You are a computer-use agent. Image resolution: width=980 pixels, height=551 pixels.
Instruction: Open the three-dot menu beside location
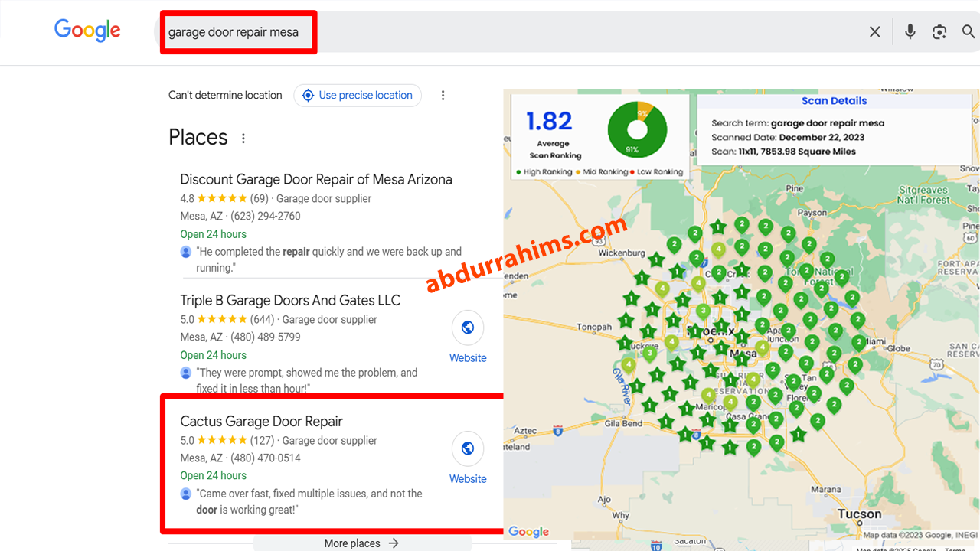pos(443,96)
